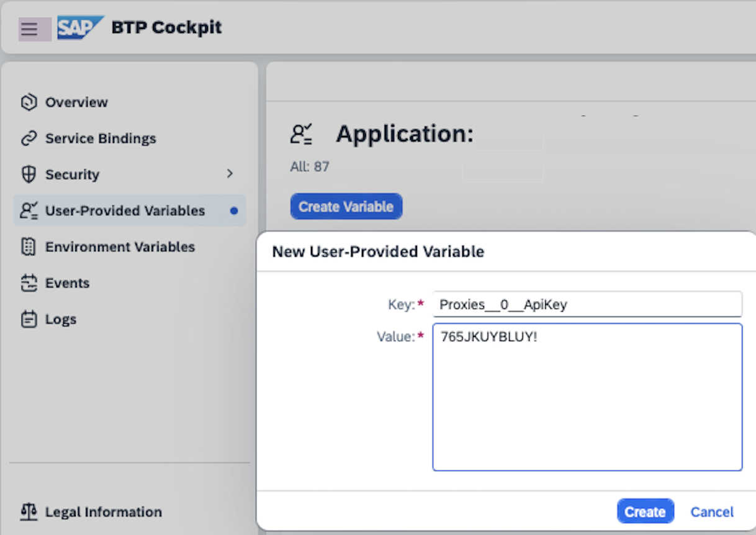756x535 pixels.
Task: Click the BTP Cockpit title
Action: [x=166, y=28]
